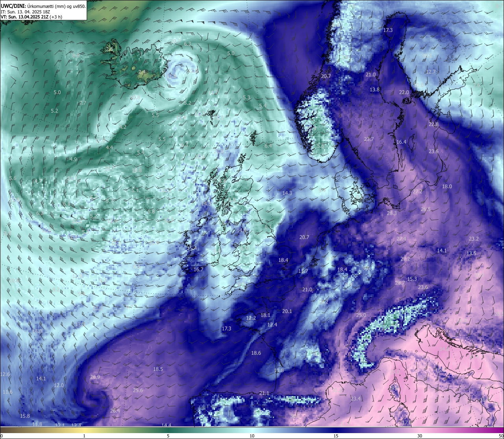This screenshot has height=439, width=504.
Task: Click the 18.0 value on the map
Action: point(447,187)
